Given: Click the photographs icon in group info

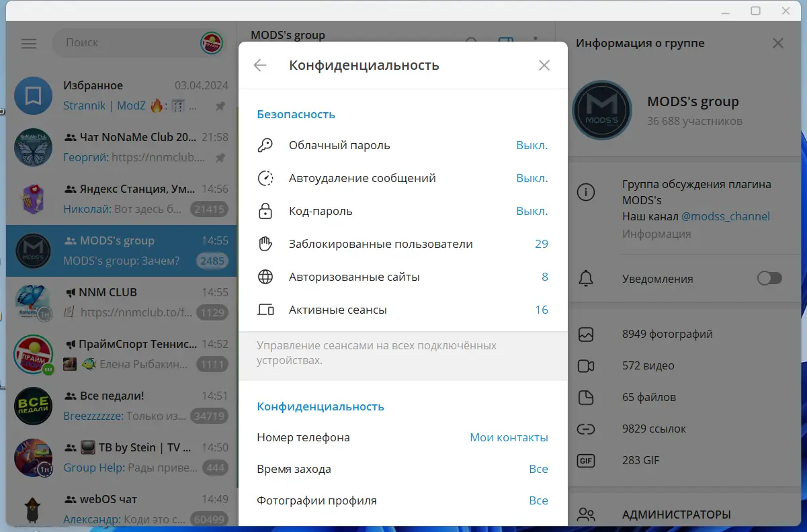Looking at the screenshot, I should click(x=585, y=334).
